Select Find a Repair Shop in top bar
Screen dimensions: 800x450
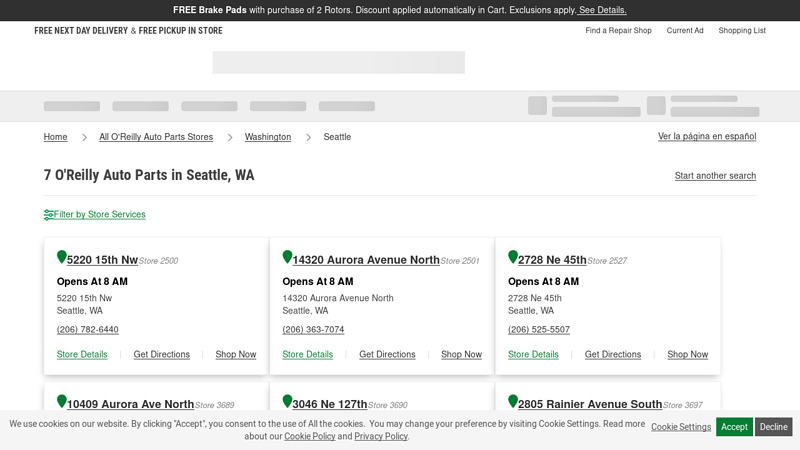coord(618,31)
